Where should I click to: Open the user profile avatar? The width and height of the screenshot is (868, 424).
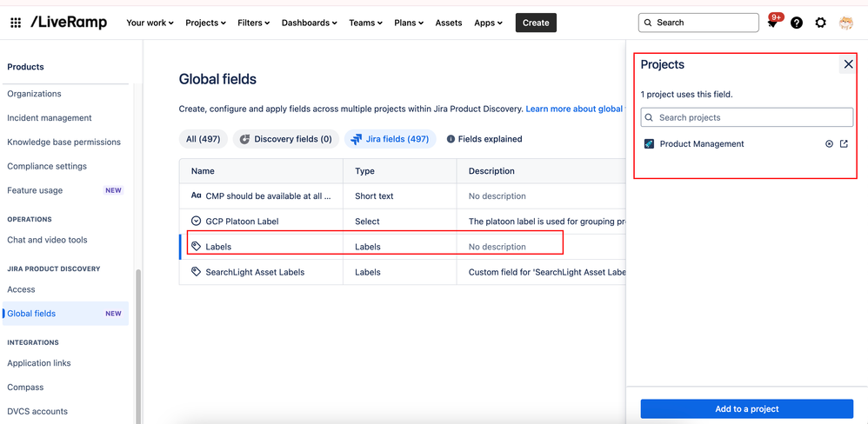[x=846, y=23]
